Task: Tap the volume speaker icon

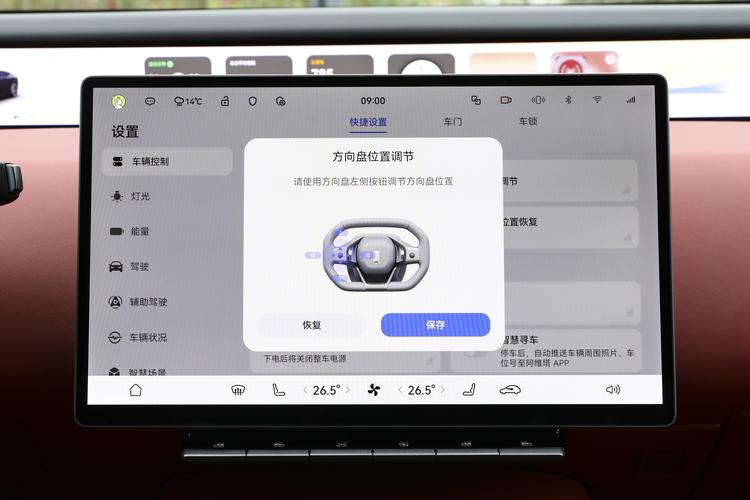Action: [612, 390]
